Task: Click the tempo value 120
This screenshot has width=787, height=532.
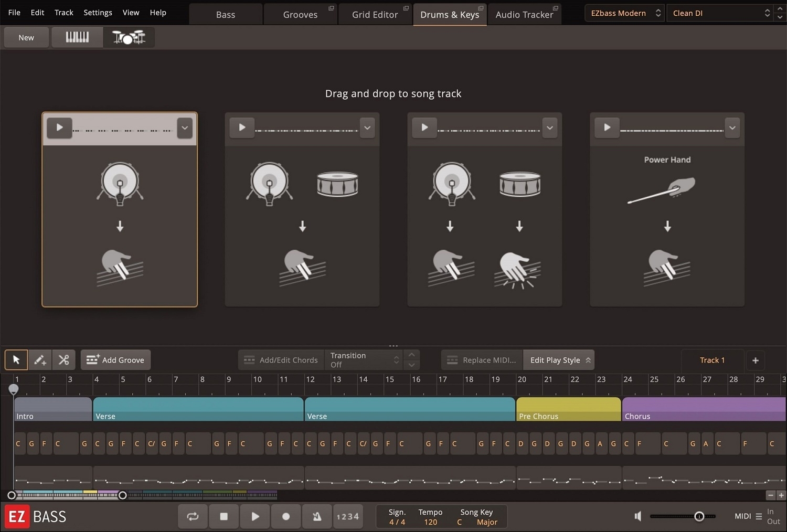Action: 431,522
